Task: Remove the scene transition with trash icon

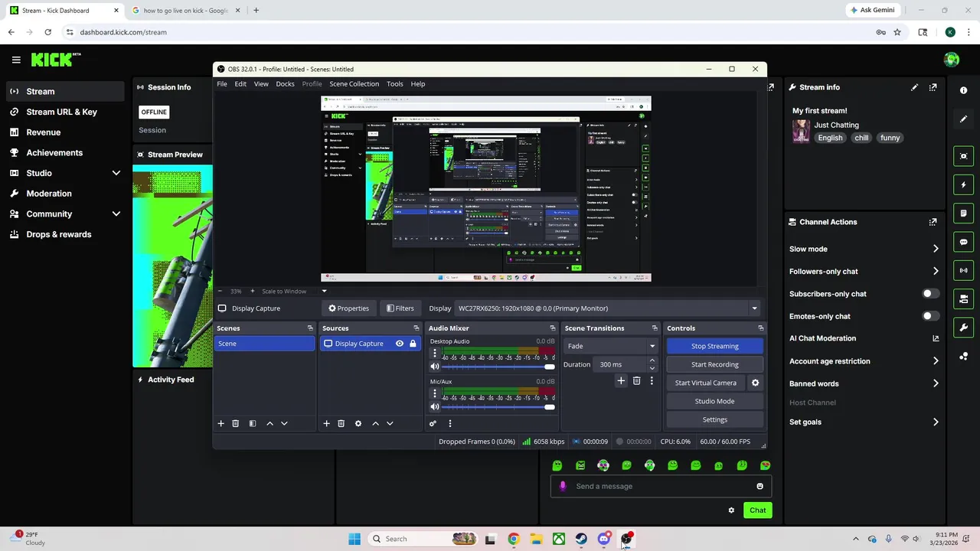Action: tap(636, 380)
